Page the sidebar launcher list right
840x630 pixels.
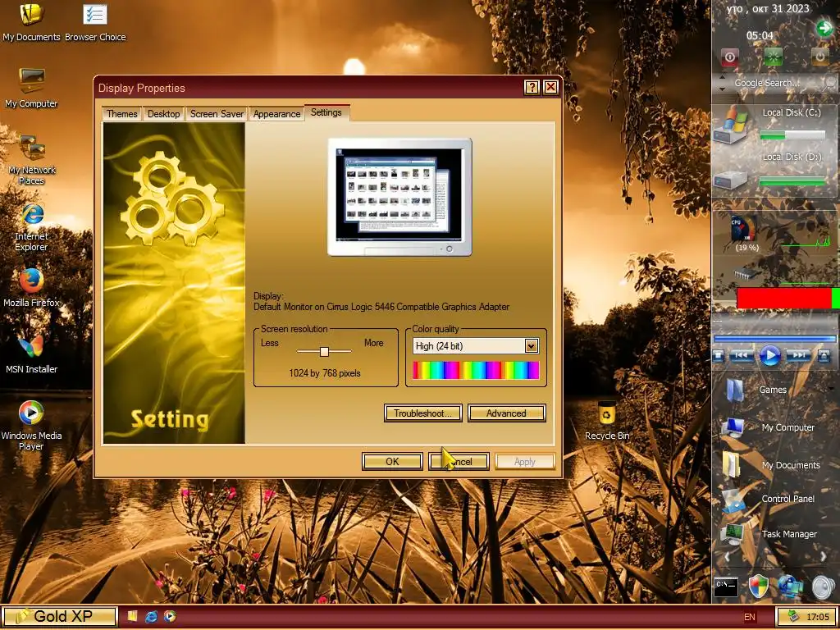(x=824, y=557)
